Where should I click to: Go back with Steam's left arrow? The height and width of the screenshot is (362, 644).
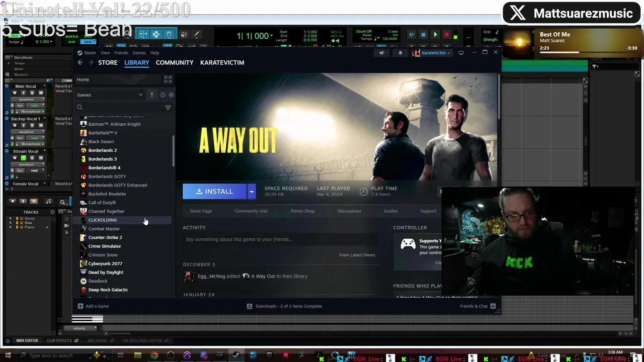pyautogui.click(x=80, y=62)
